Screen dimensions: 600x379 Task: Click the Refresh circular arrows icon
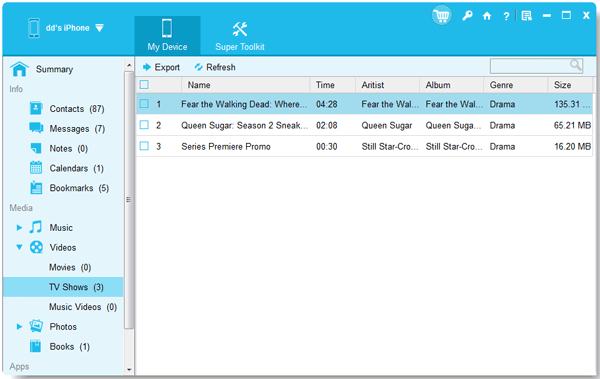click(198, 67)
